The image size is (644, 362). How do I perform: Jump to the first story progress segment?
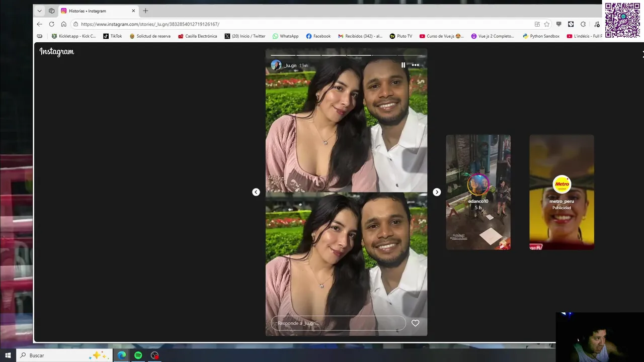click(x=283, y=55)
